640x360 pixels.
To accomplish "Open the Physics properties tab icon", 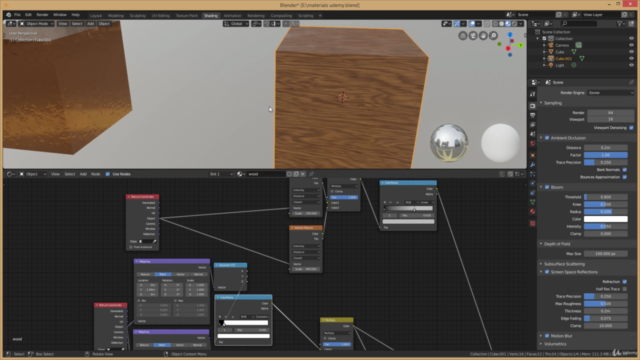I will click(x=533, y=183).
